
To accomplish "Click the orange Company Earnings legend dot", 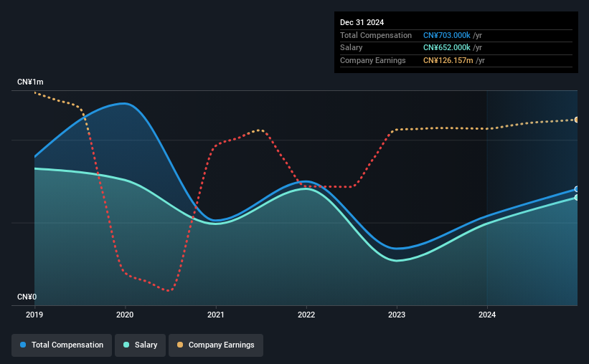I will point(180,345).
